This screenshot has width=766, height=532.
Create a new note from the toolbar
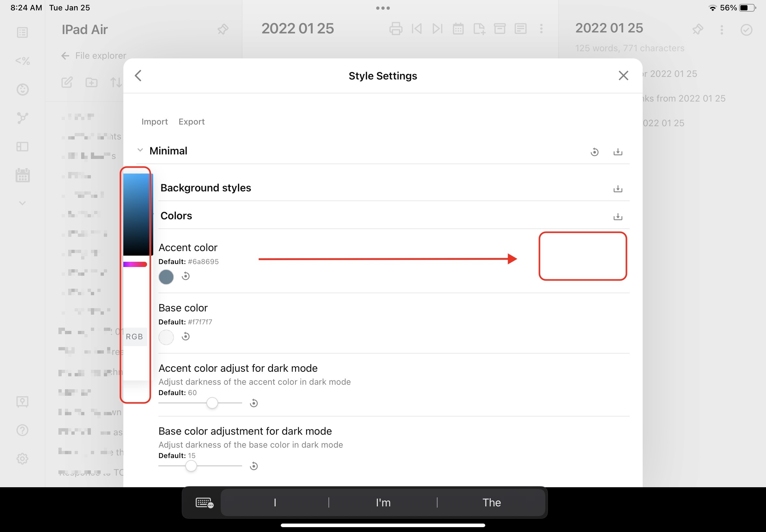[x=480, y=29]
